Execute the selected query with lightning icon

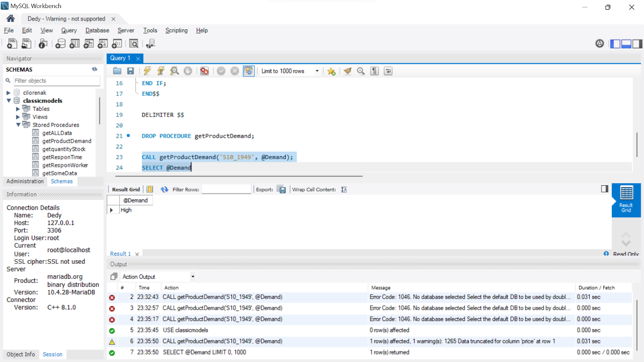tap(147, 71)
